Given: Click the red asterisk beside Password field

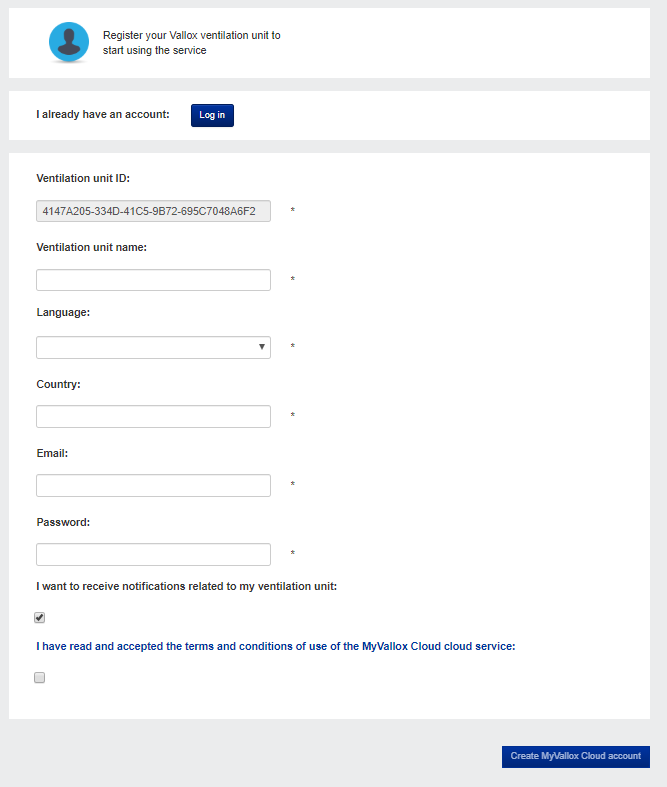Looking at the screenshot, I should (293, 554).
